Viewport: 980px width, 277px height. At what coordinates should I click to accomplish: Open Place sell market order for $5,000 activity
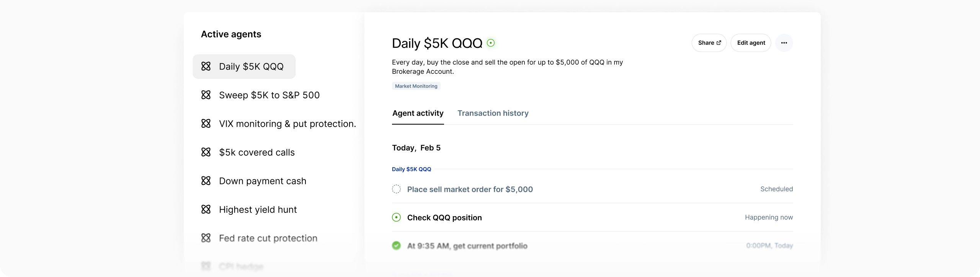(593, 189)
